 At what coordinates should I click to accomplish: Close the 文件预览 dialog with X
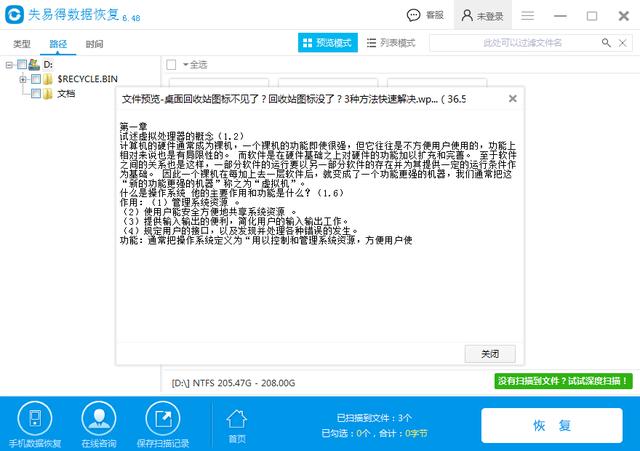tap(513, 98)
